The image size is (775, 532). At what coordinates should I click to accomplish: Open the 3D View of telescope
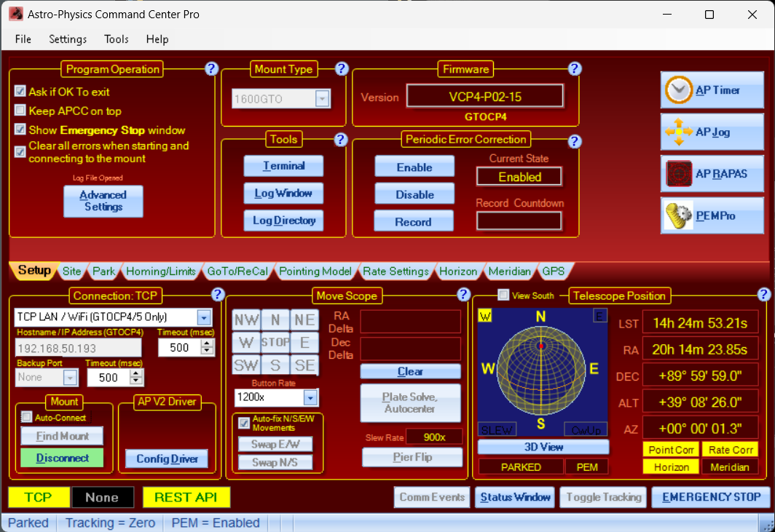click(x=543, y=447)
